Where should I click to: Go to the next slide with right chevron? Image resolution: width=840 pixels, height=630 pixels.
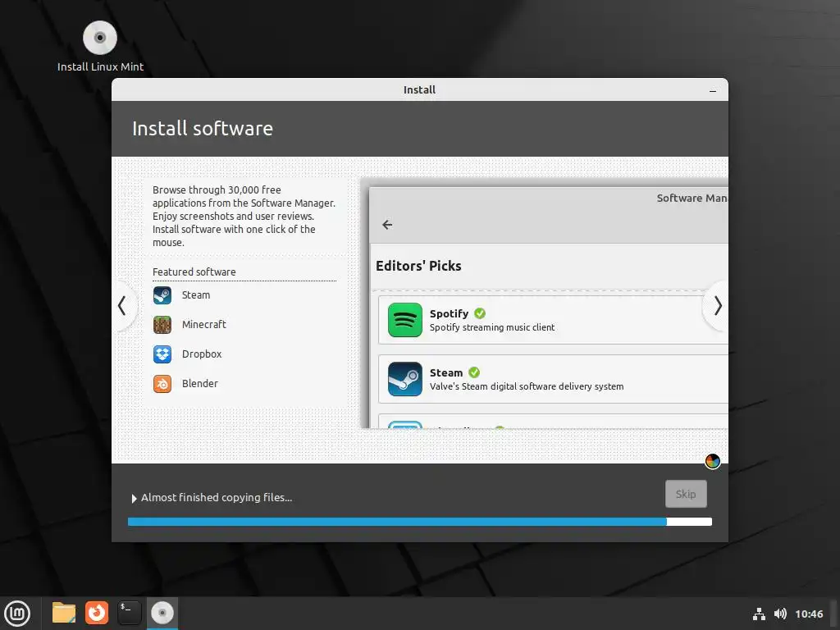[718, 306]
